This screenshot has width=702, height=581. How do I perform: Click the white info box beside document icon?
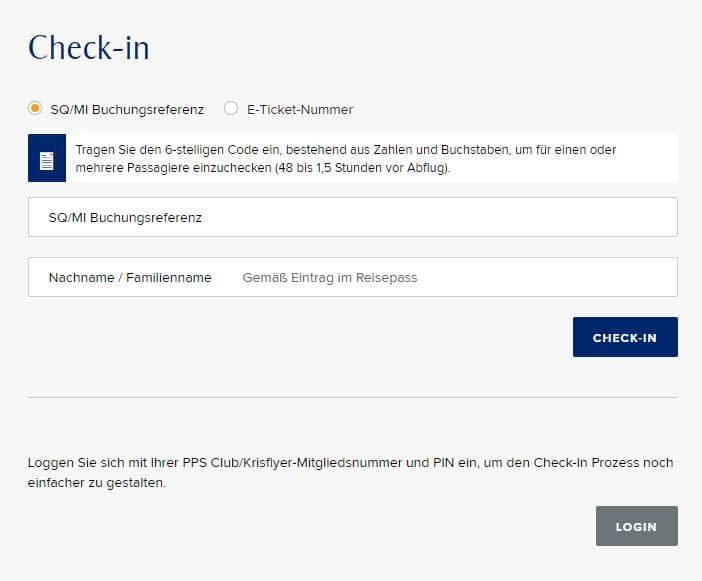point(372,158)
